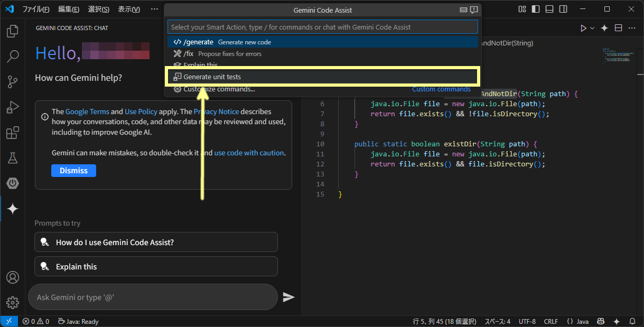Toggle the primary sidebar visibility
Image resolution: width=644 pixels, height=327 pixels.
535,9
